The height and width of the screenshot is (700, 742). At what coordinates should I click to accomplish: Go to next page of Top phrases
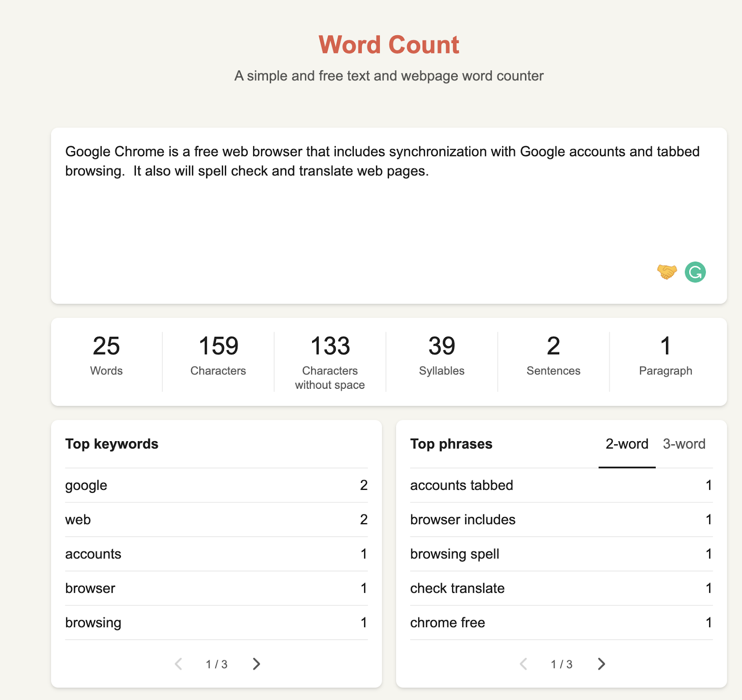[601, 664]
